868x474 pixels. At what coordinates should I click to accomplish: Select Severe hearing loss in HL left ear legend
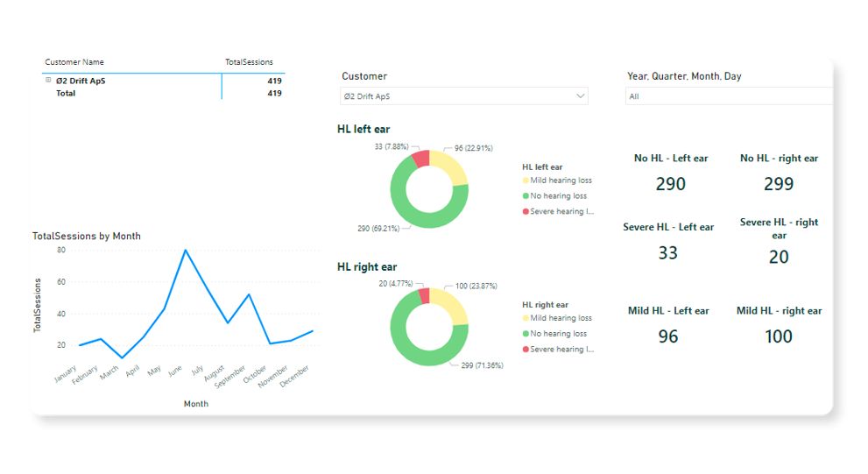point(561,211)
